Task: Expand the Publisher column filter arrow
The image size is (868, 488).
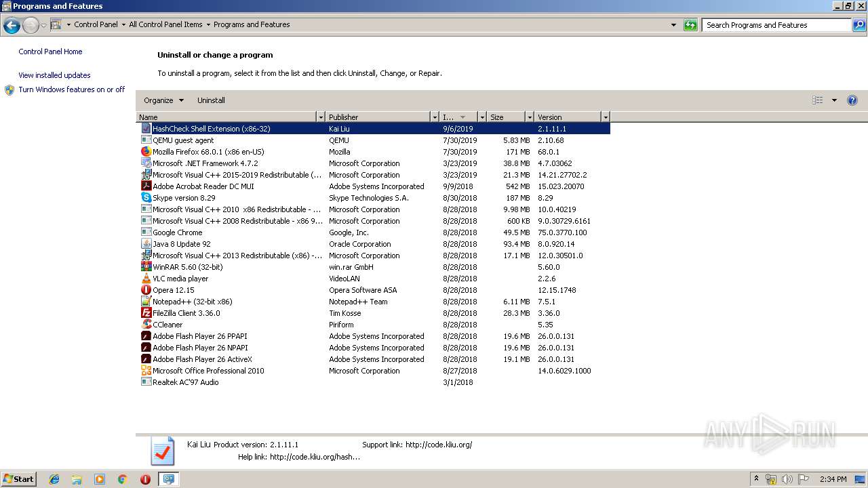Action: click(434, 117)
